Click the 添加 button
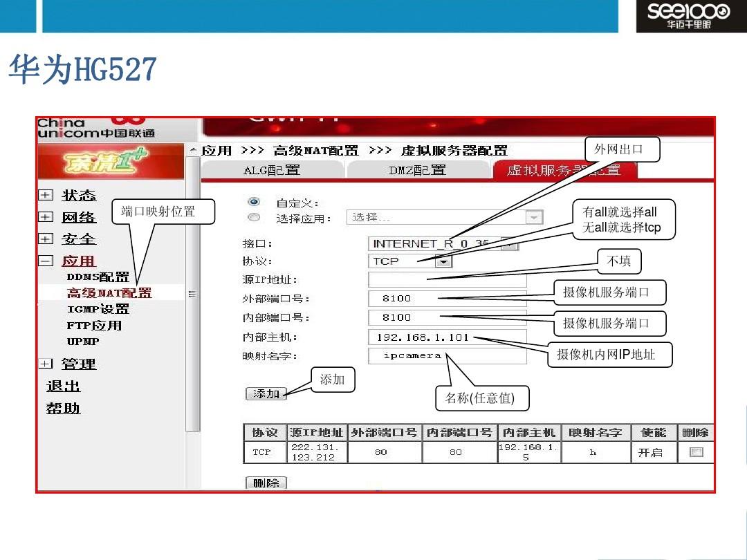Viewport: 747px width, 560px height. (x=266, y=394)
